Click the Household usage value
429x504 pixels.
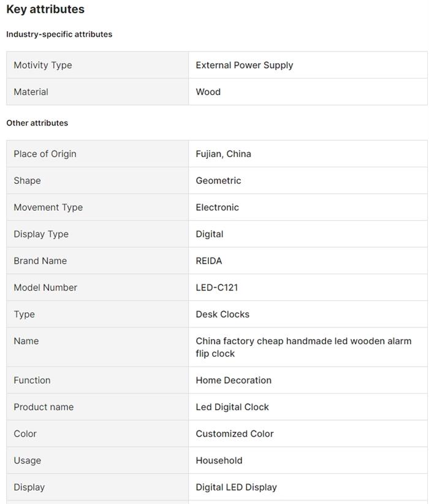(219, 460)
